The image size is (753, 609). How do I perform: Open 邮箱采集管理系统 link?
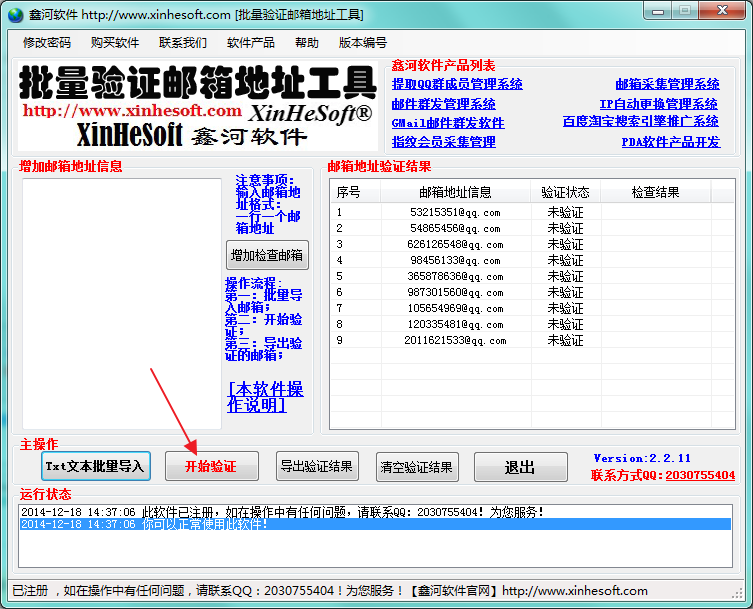pyautogui.click(x=668, y=84)
